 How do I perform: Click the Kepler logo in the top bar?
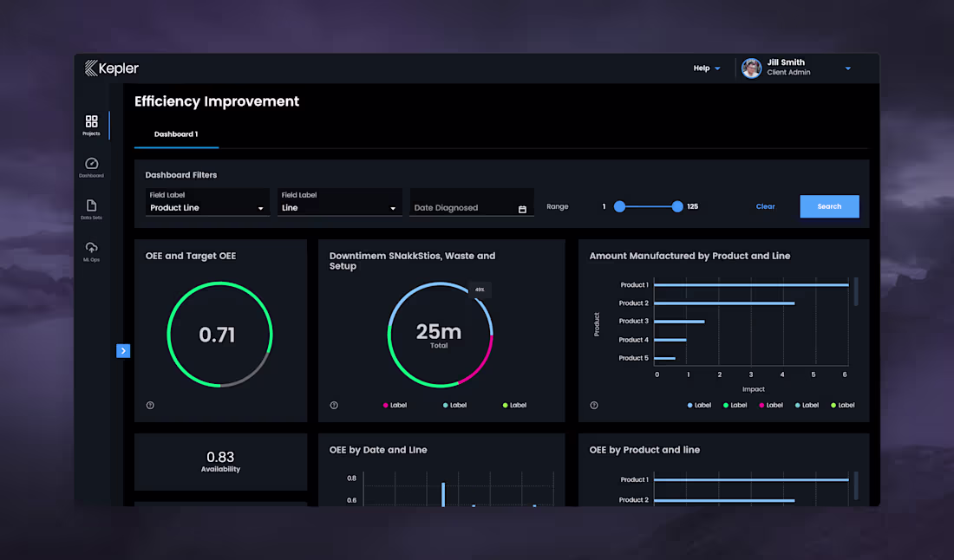pos(112,68)
